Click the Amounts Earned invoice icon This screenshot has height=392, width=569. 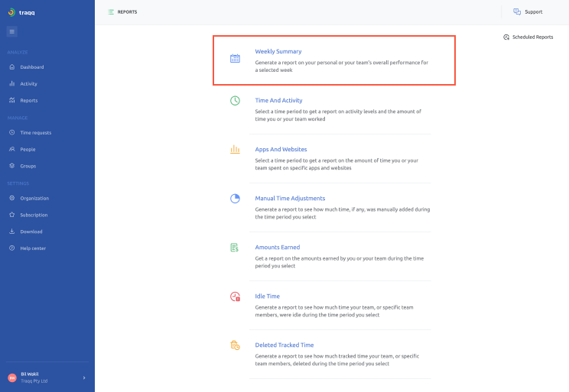[x=236, y=248]
